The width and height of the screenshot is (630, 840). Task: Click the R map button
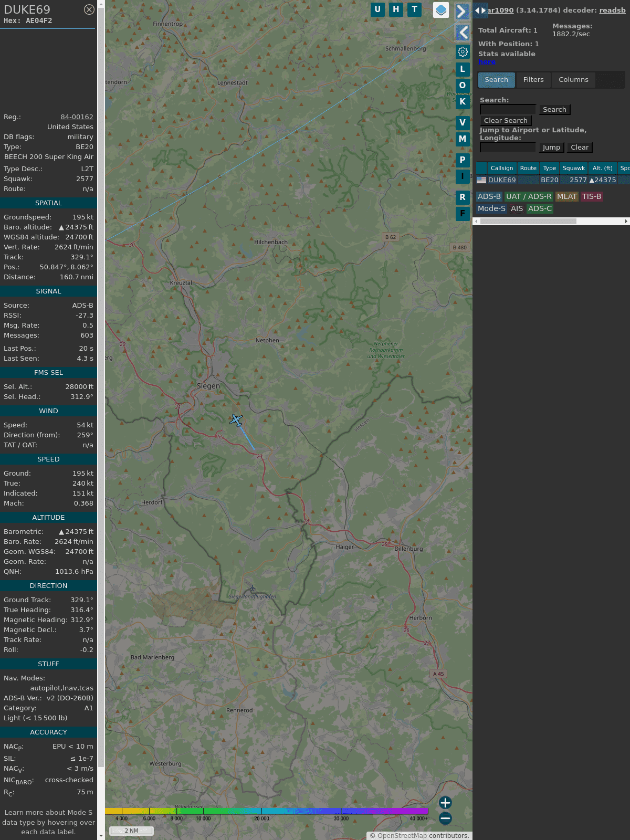463,197
